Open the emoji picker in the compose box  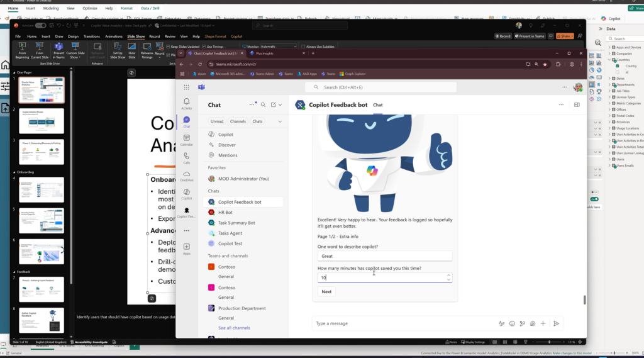(512, 323)
